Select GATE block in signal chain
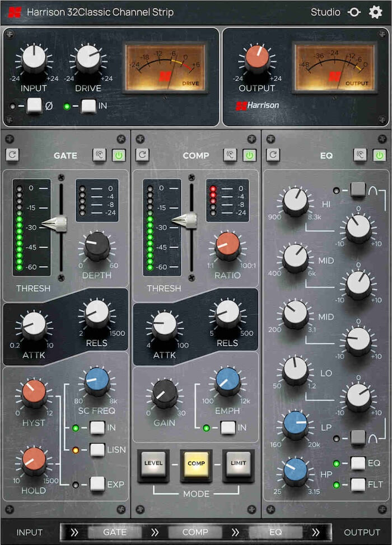The image size is (392, 545). pos(114,532)
